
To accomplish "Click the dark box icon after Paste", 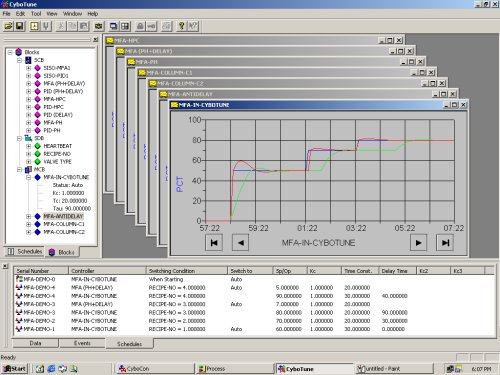I will point(98,26).
